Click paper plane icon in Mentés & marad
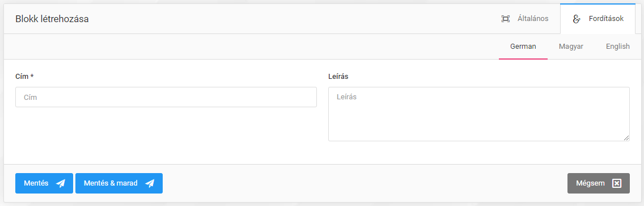The width and height of the screenshot is (644, 206). 150,183
